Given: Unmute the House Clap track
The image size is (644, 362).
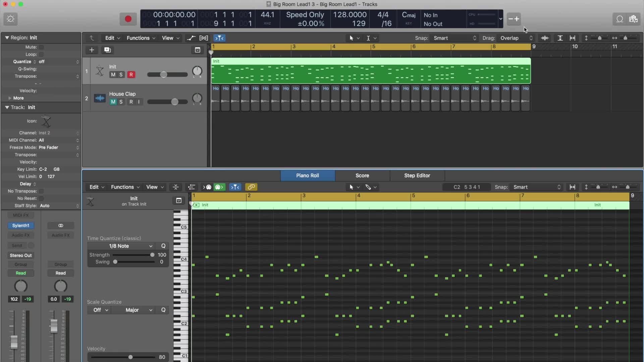Looking at the screenshot, I should 113,102.
